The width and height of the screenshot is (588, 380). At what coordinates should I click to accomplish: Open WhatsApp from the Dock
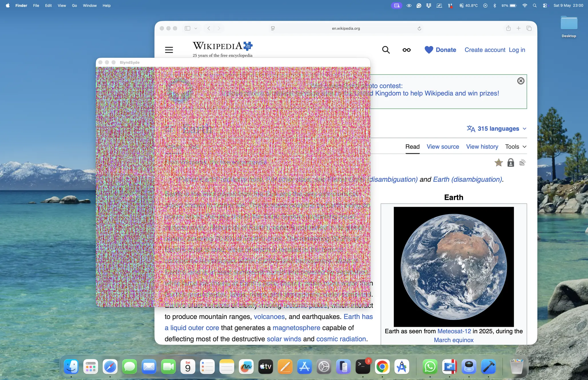(x=430, y=367)
